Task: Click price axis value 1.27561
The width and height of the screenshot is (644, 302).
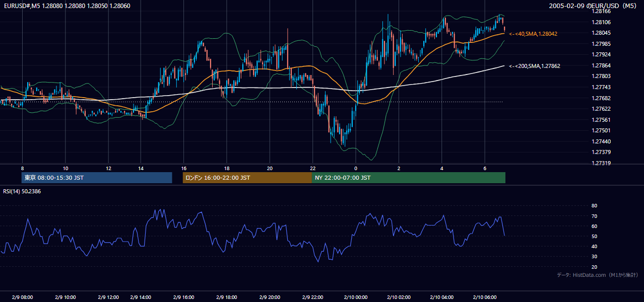Action: [601, 120]
